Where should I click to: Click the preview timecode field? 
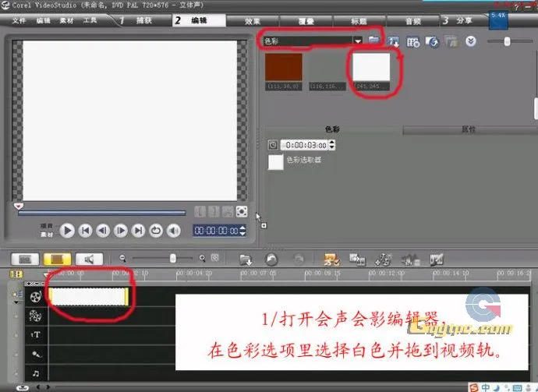(x=216, y=231)
